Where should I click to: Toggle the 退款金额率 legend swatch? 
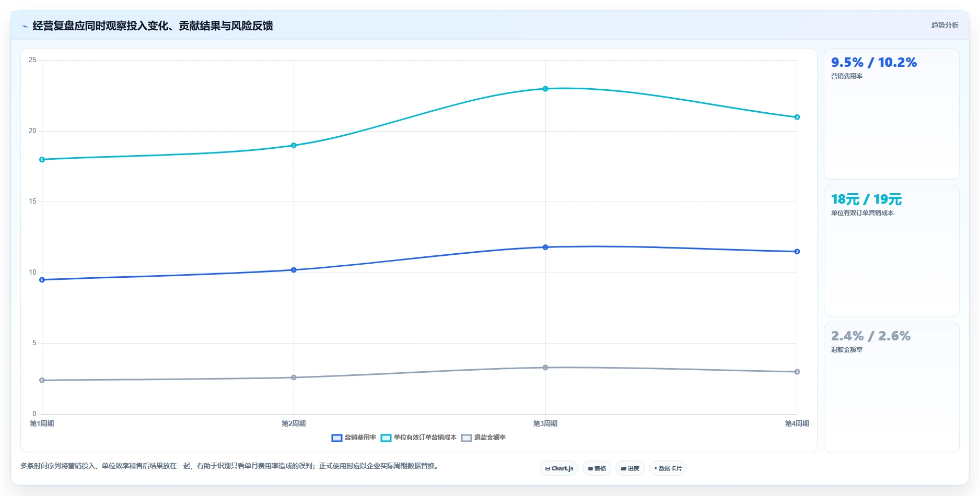click(x=466, y=438)
